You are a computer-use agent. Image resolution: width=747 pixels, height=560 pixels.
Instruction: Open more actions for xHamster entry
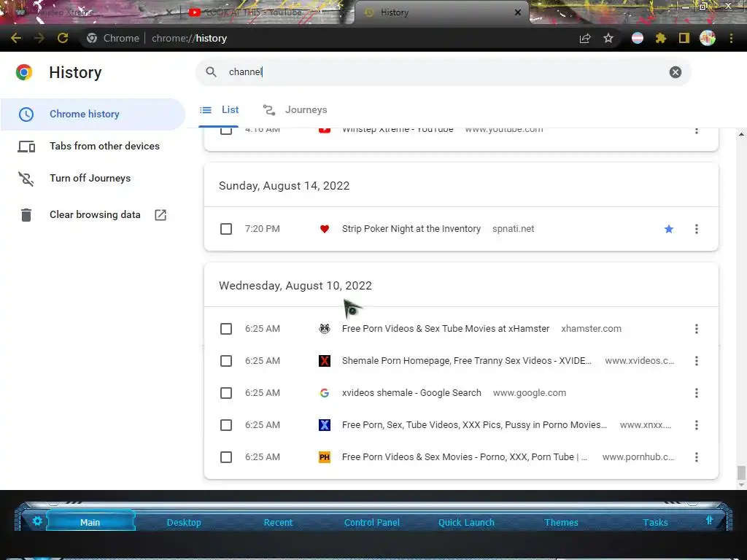(697, 329)
